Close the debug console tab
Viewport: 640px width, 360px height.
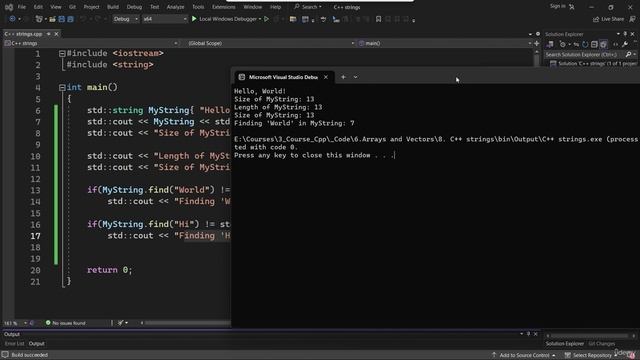coord(326,77)
